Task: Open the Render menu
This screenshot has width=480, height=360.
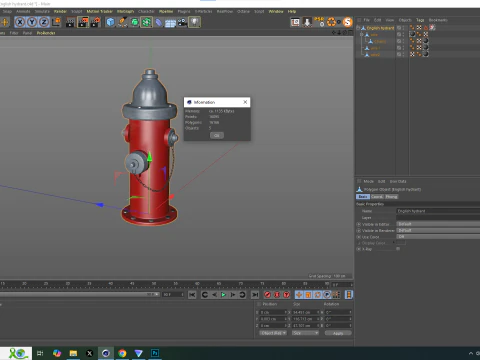Action: coord(60,11)
